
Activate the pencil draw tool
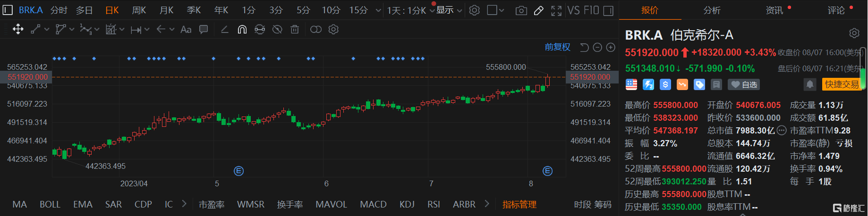pyautogui.click(x=539, y=10)
